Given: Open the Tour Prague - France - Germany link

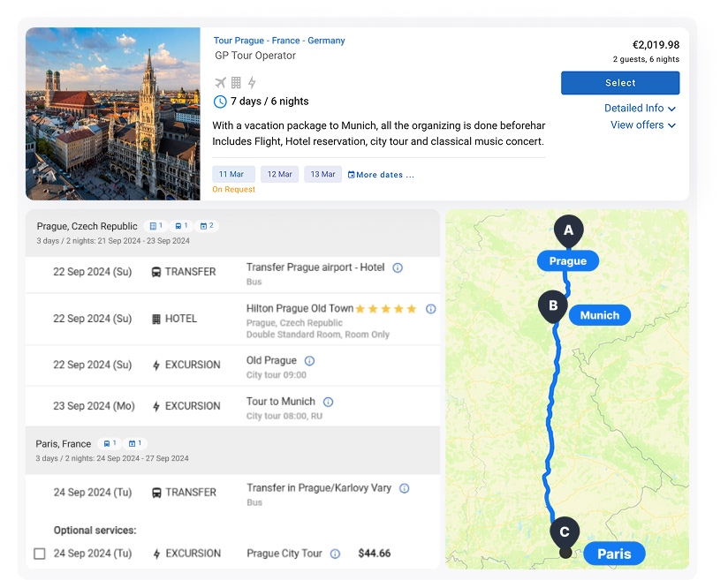Looking at the screenshot, I should [279, 41].
